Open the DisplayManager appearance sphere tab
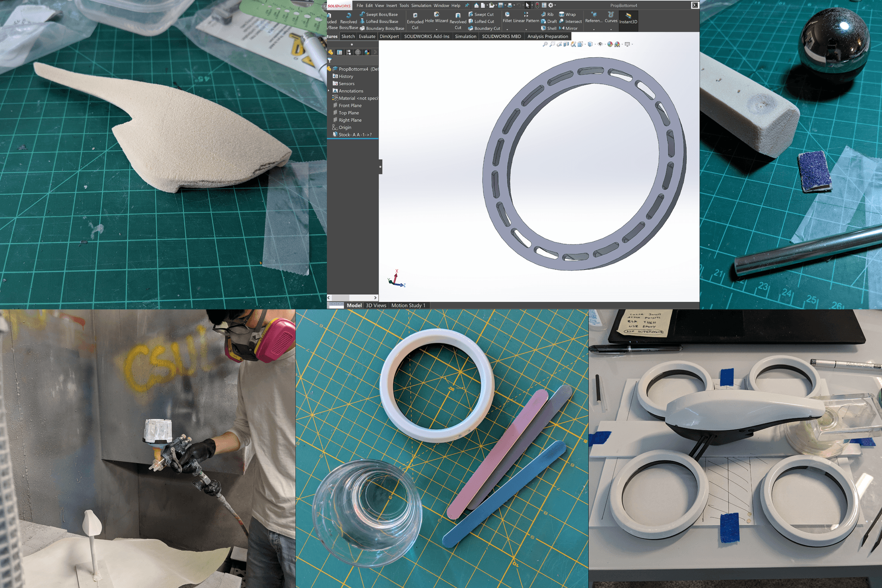The width and height of the screenshot is (882, 588). 367,52
